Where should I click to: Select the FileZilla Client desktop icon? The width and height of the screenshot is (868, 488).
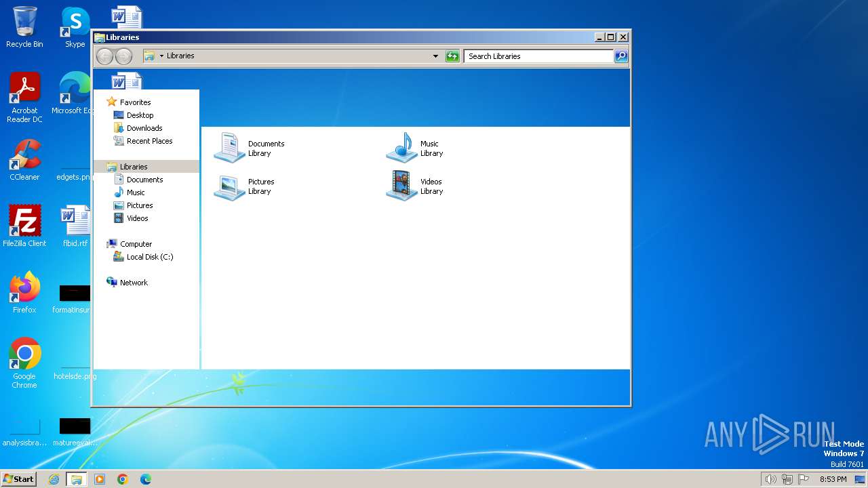[24, 226]
